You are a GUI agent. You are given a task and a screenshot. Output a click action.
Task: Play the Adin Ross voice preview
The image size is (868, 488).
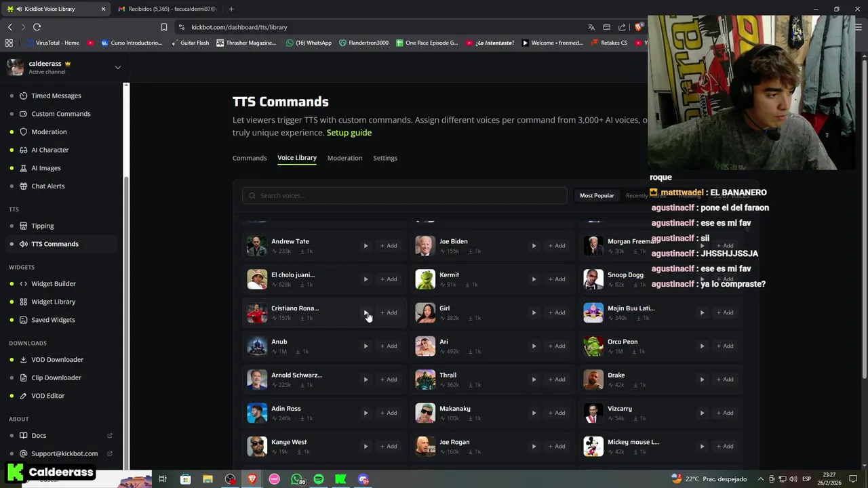tap(366, 413)
